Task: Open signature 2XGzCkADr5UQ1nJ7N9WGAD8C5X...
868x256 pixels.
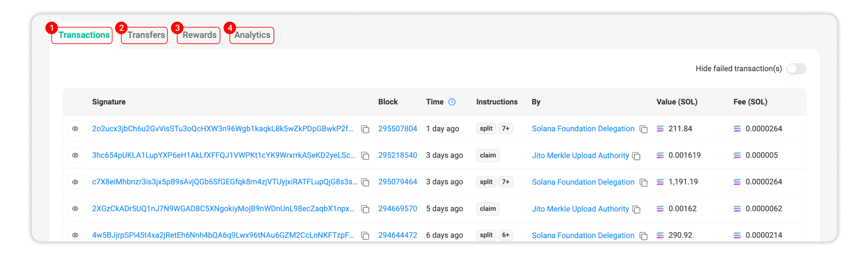Action: pyautogui.click(x=223, y=209)
